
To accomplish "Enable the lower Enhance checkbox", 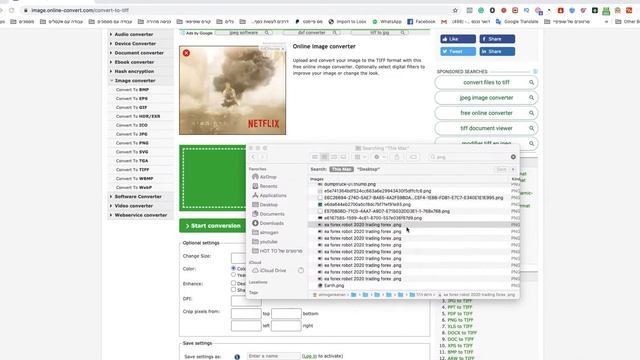I will [x=233, y=290].
